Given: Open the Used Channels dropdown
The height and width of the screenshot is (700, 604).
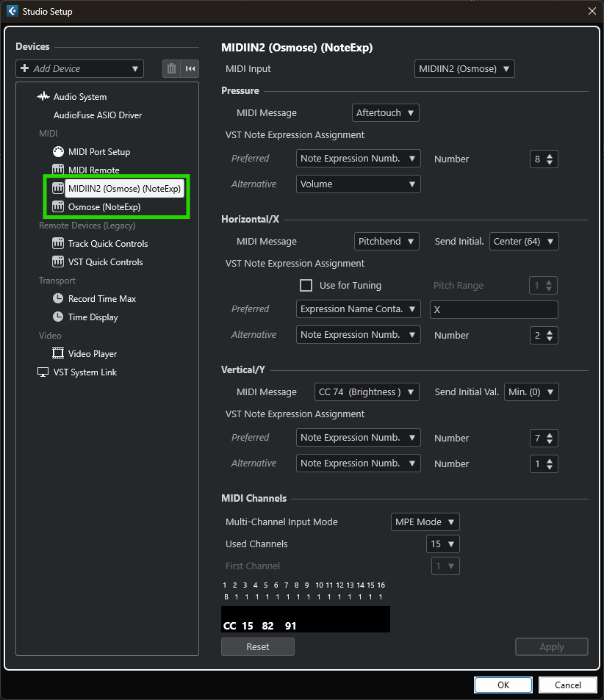Looking at the screenshot, I should coord(442,544).
